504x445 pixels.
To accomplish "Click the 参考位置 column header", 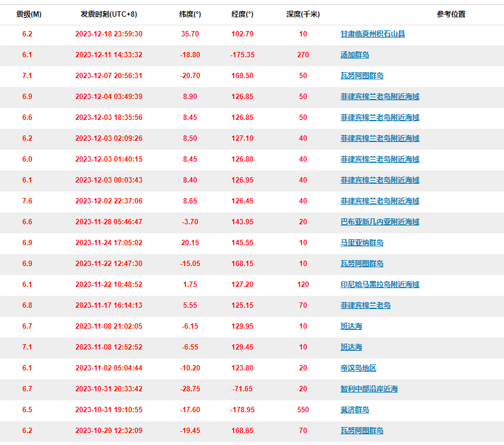I will click(x=451, y=14).
